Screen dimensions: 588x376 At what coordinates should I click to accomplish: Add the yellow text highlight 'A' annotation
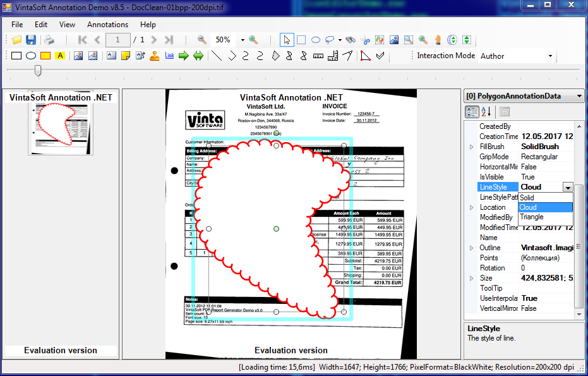[x=60, y=56]
